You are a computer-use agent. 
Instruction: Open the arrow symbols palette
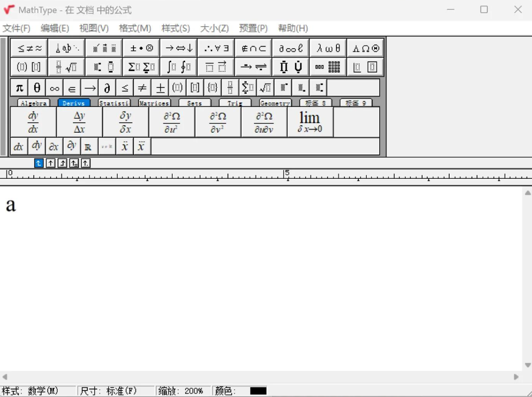coord(179,48)
